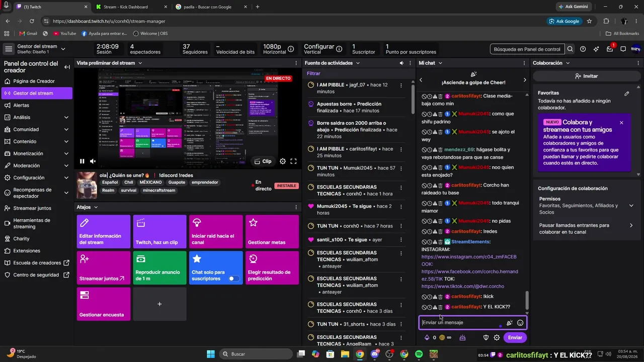Screen dimensions: 644x362
Task: Expand the Permisos collaboration setting
Action: click(x=631, y=205)
